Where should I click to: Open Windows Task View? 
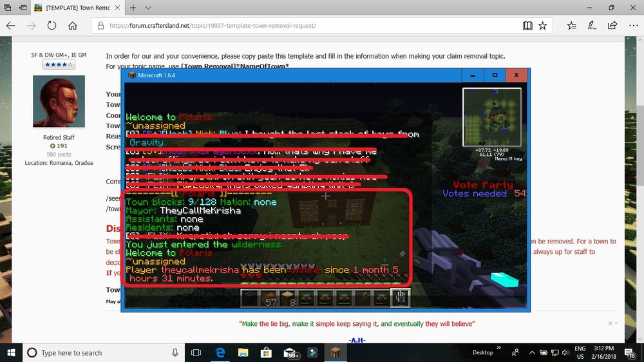coord(196,352)
